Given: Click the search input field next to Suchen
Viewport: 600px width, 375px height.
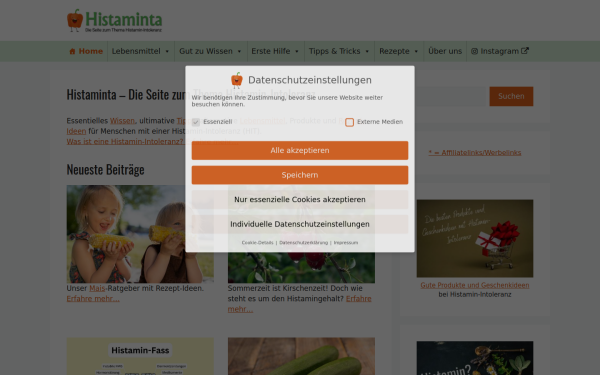Looking at the screenshot, I should 452,96.
